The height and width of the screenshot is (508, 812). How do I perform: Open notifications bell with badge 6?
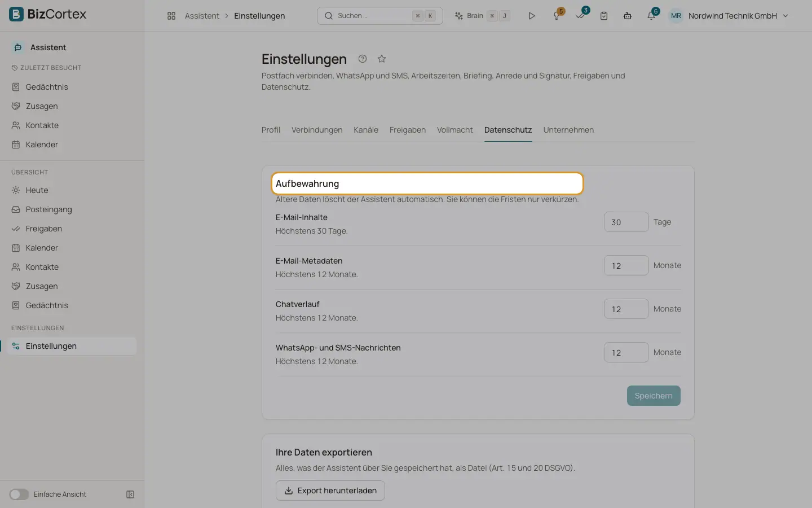652,15
